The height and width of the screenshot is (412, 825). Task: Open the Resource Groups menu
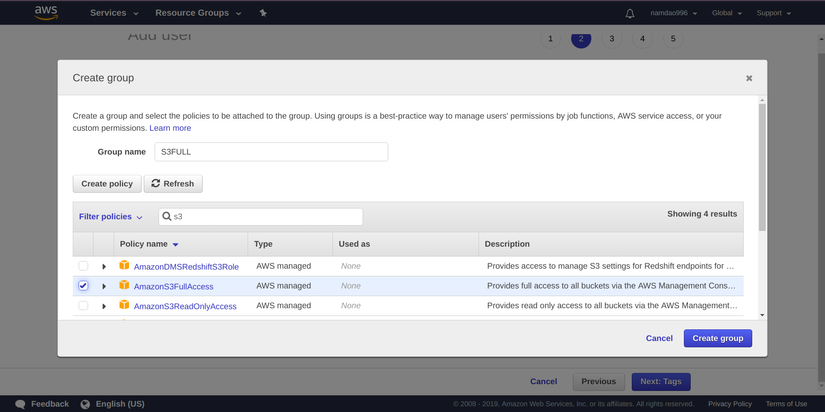click(x=199, y=13)
